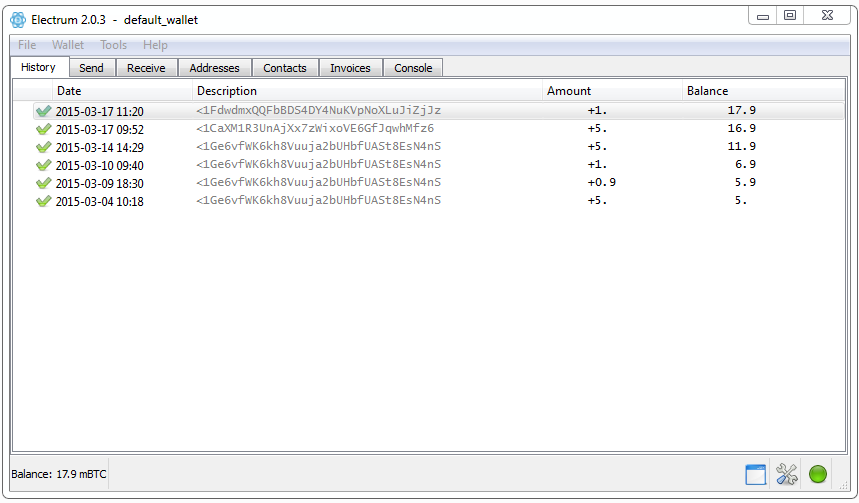Click 'Balance: 17.9 mBTC' in status bar

[59, 474]
